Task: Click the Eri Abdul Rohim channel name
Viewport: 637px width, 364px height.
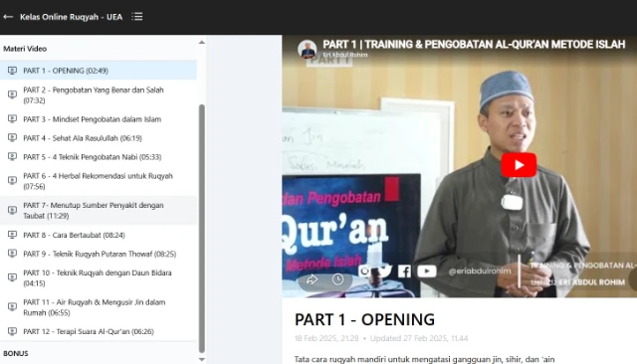Action: [345, 55]
